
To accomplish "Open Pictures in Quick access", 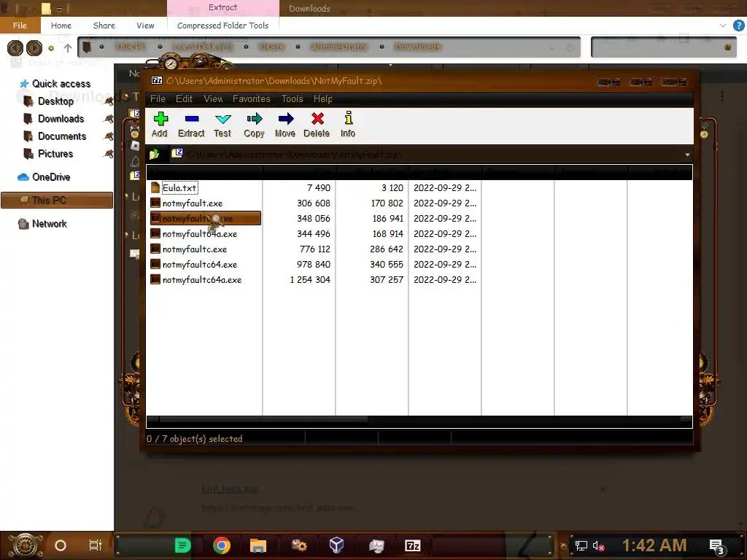I will pyautogui.click(x=55, y=154).
